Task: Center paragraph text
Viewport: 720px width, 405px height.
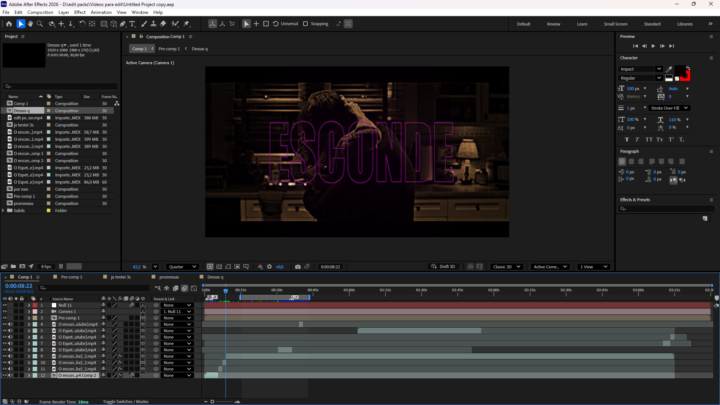Action: coord(631,162)
